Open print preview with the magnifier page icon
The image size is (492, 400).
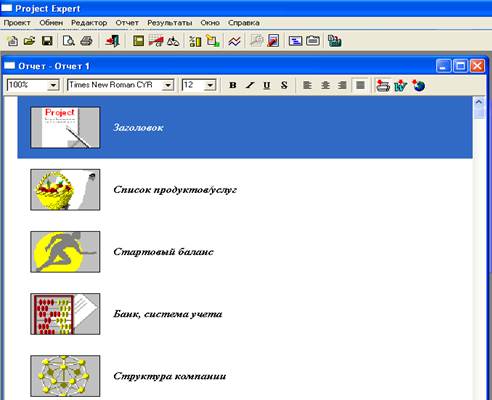click(x=69, y=41)
